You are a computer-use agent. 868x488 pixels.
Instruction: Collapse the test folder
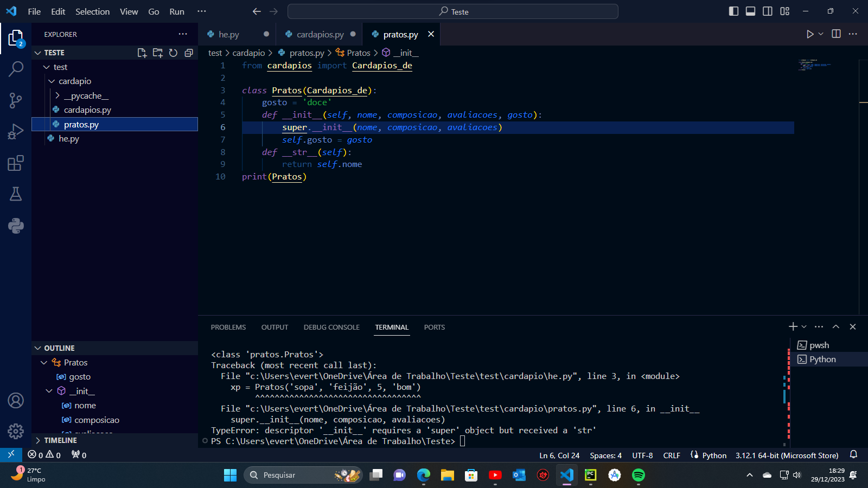point(47,67)
